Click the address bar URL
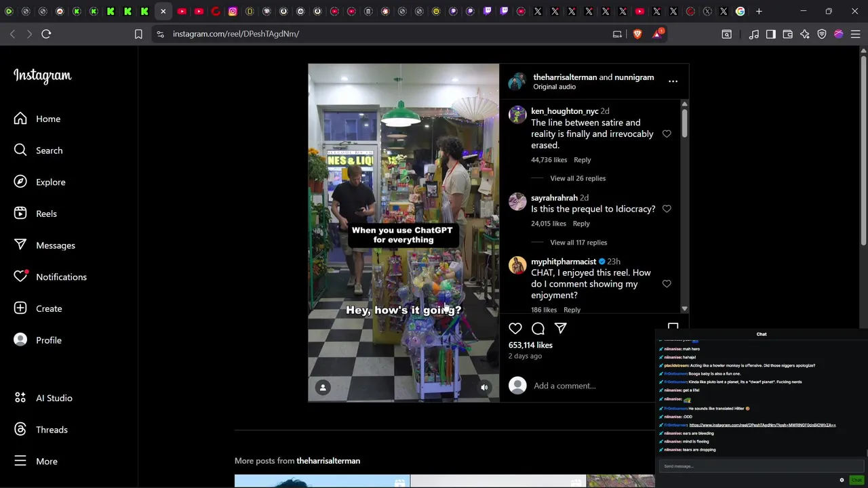 236,34
